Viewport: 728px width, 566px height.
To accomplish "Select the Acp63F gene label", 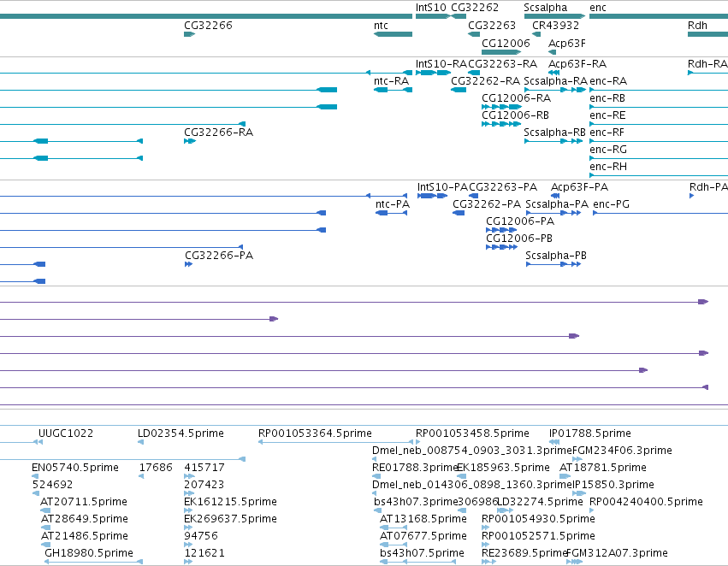I will pyautogui.click(x=567, y=44).
